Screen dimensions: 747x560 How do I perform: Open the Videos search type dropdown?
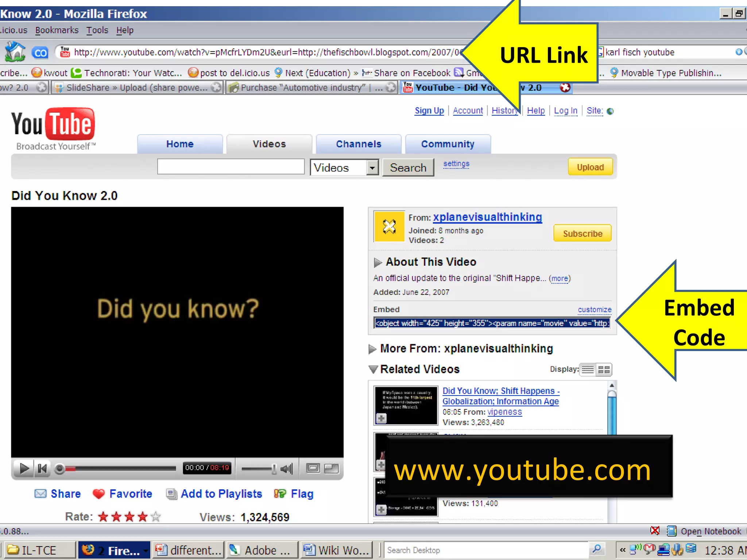tap(372, 167)
